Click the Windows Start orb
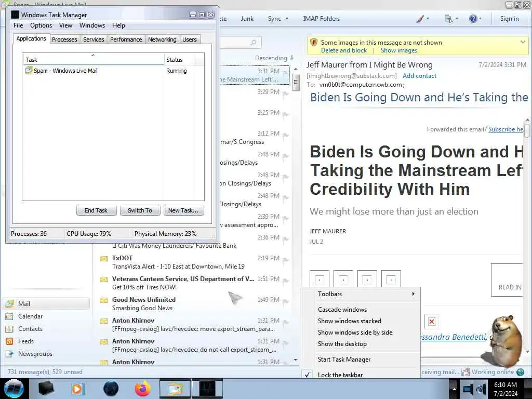This screenshot has height=399, width=532. click(x=14, y=389)
